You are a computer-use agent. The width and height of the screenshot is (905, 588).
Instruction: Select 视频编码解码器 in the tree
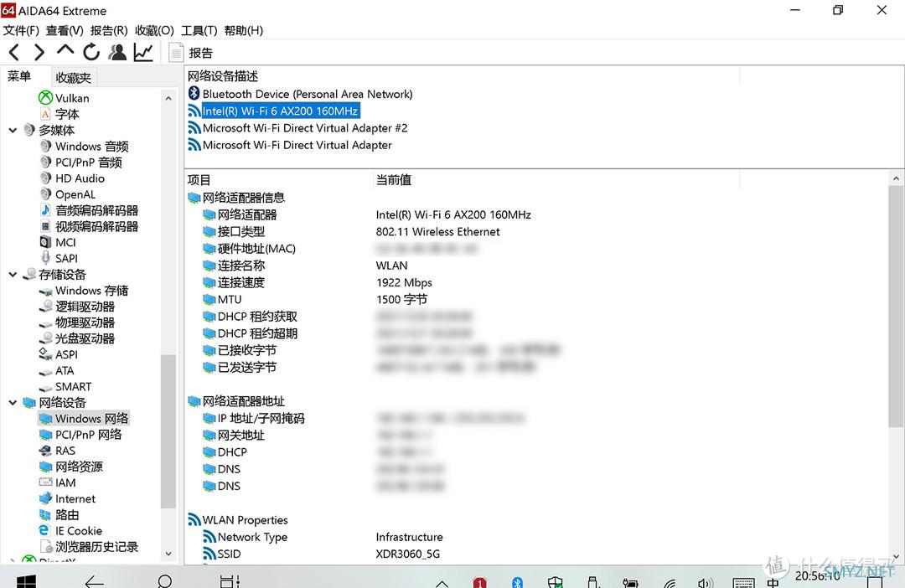(96, 227)
